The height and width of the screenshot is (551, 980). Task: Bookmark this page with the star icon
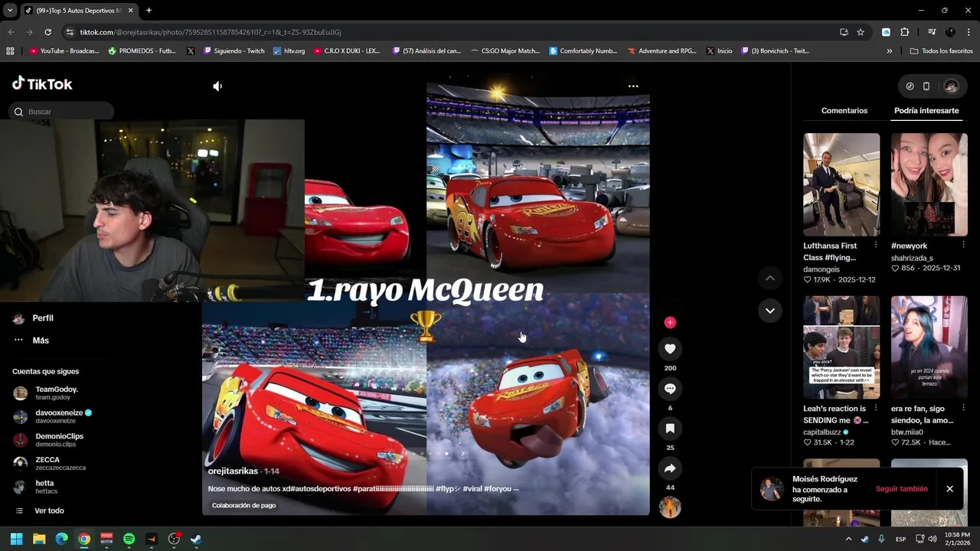(861, 32)
